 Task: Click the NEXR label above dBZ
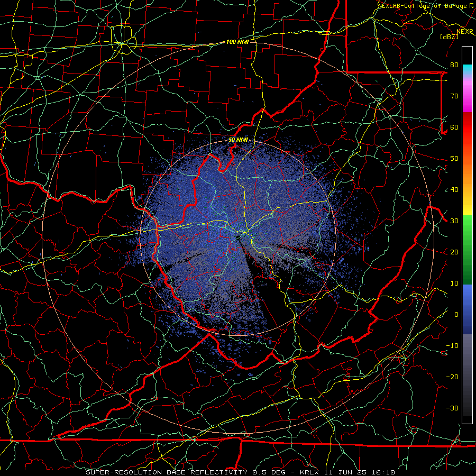pos(465,32)
